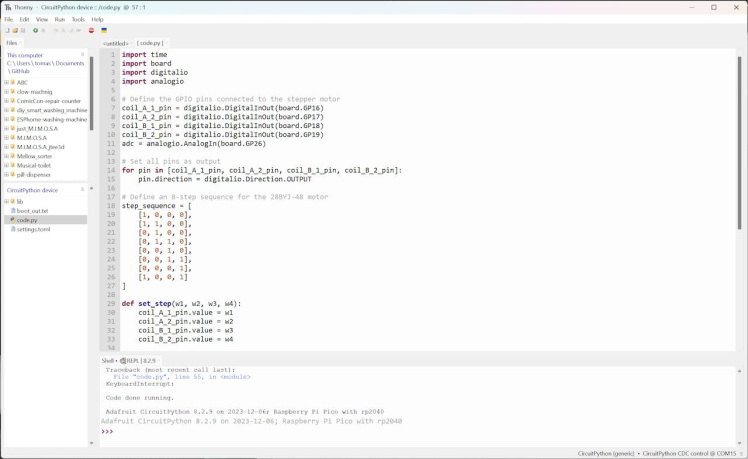Run current script with green play icon
748x459 pixels.
36,31
